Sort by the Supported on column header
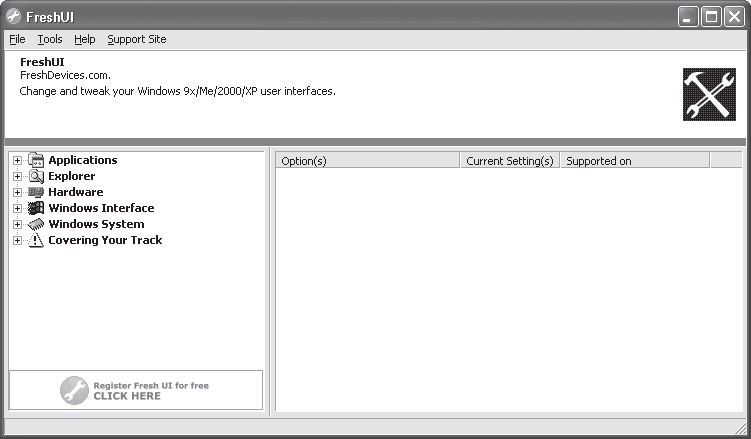 tap(635, 161)
